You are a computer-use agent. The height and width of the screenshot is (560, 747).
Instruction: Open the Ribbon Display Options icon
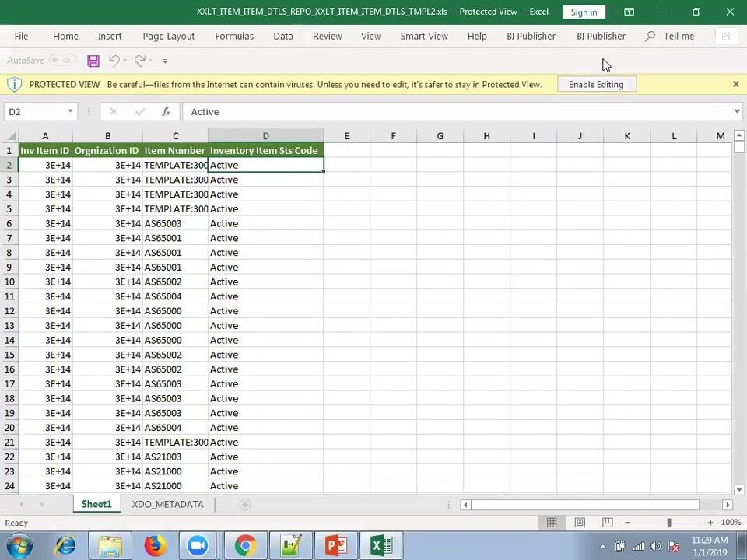coord(629,12)
